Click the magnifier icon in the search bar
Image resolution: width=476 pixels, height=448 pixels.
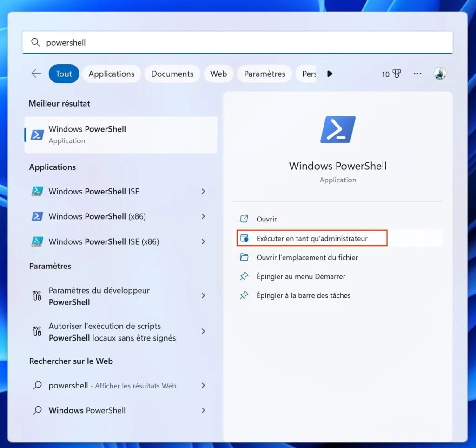(36, 42)
